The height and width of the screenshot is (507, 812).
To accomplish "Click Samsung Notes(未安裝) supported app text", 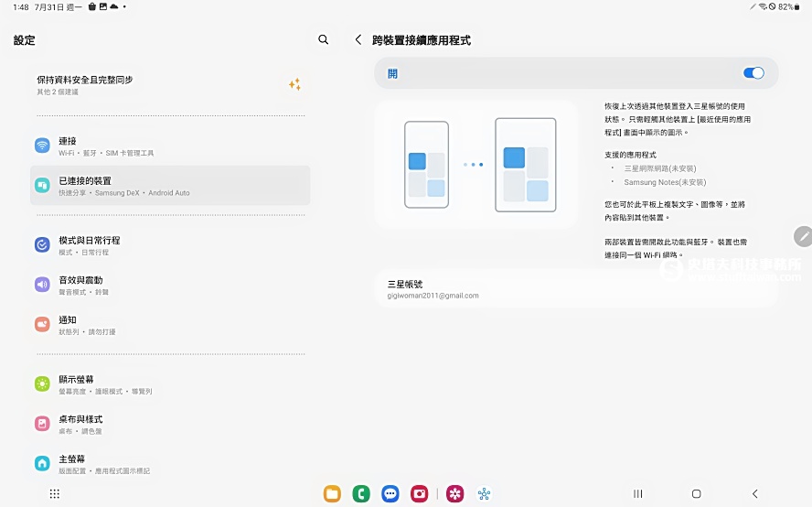I will click(x=665, y=182).
